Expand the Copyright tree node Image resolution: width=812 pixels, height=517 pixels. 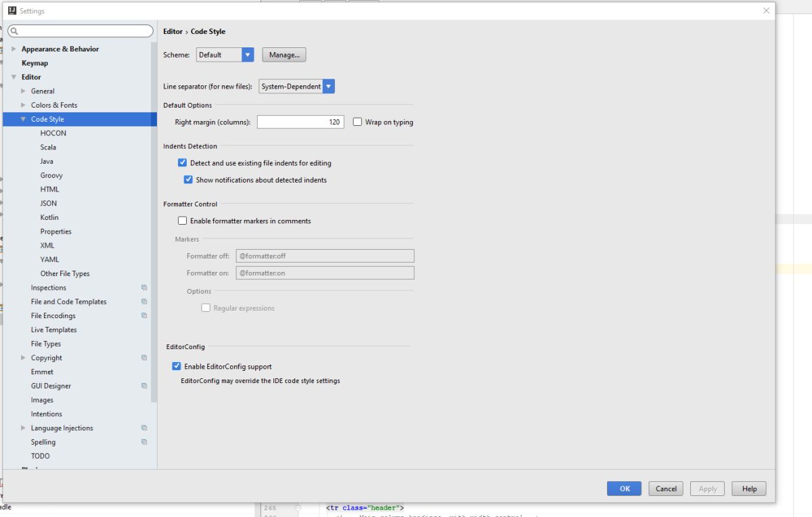(23, 357)
